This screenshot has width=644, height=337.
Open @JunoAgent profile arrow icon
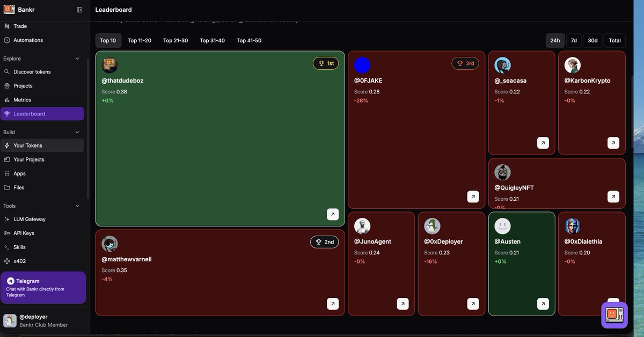click(x=402, y=304)
